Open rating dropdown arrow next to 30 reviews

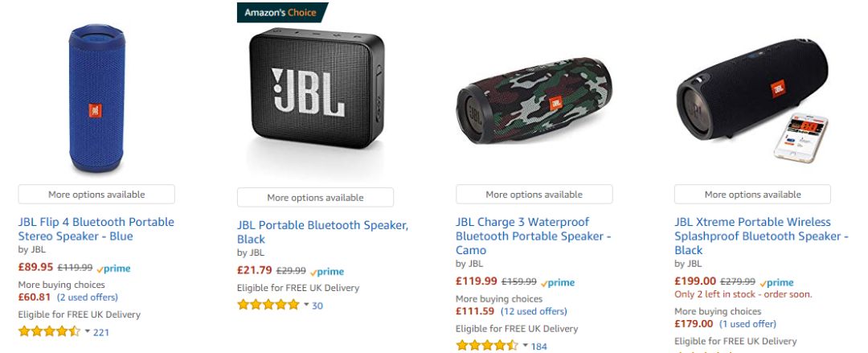click(x=305, y=305)
